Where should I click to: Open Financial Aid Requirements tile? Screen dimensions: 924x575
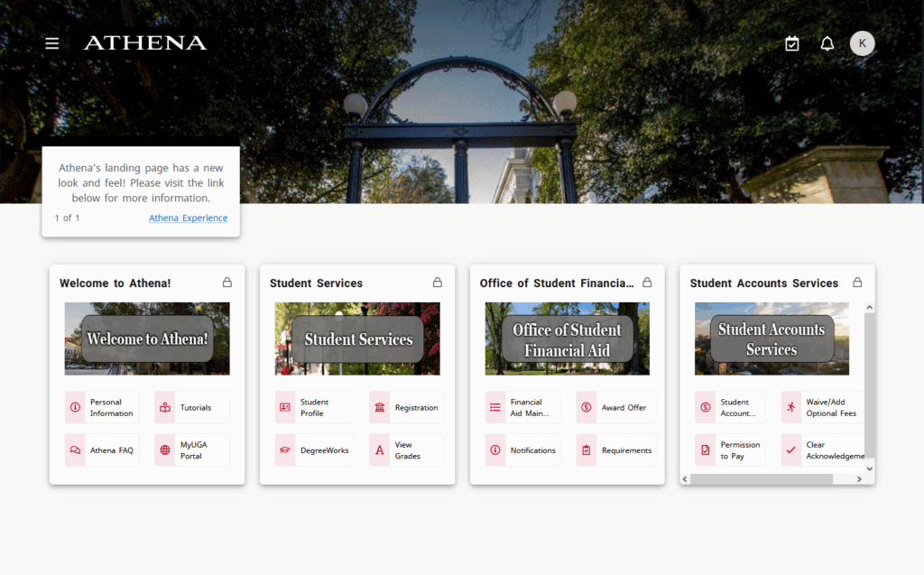pyautogui.click(x=616, y=450)
